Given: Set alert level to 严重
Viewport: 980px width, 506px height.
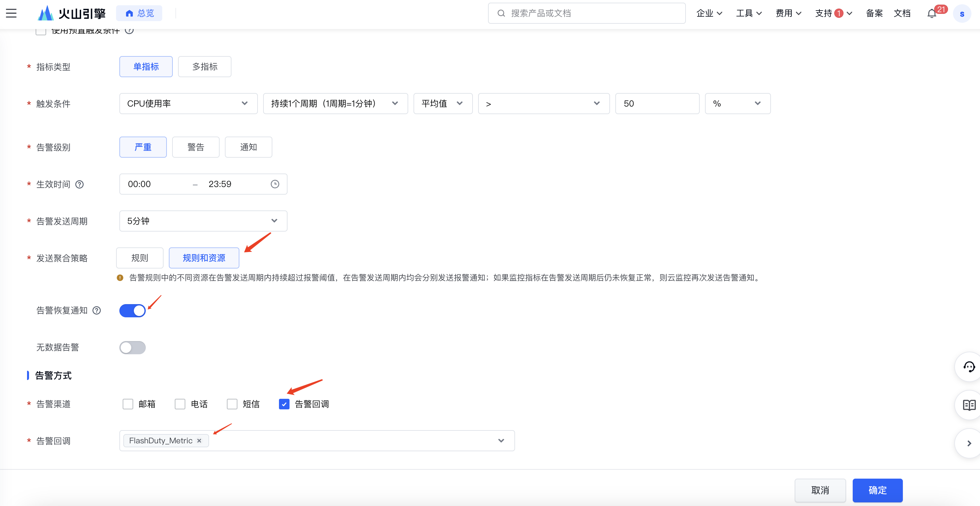Looking at the screenshot, I should (143, 147).
